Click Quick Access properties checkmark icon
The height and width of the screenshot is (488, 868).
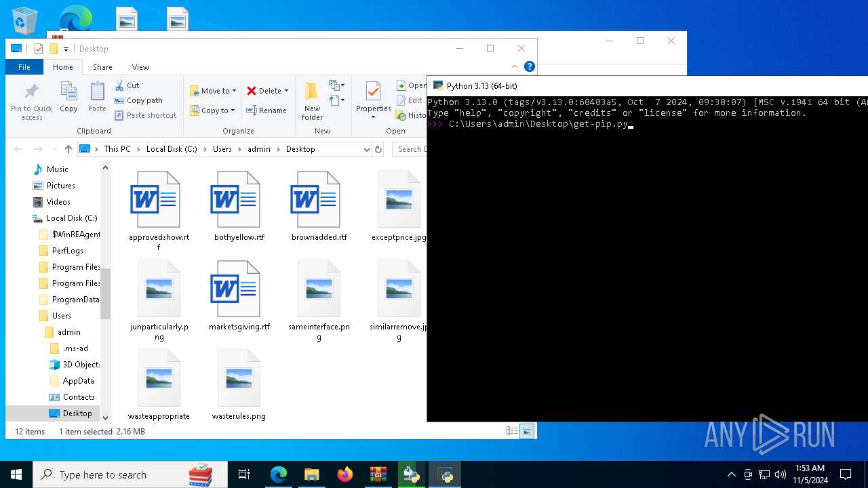click(39, 49)
